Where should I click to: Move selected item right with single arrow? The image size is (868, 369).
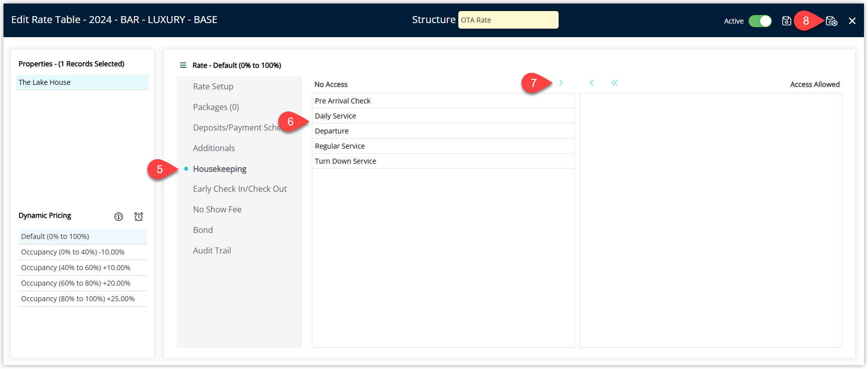561,83
